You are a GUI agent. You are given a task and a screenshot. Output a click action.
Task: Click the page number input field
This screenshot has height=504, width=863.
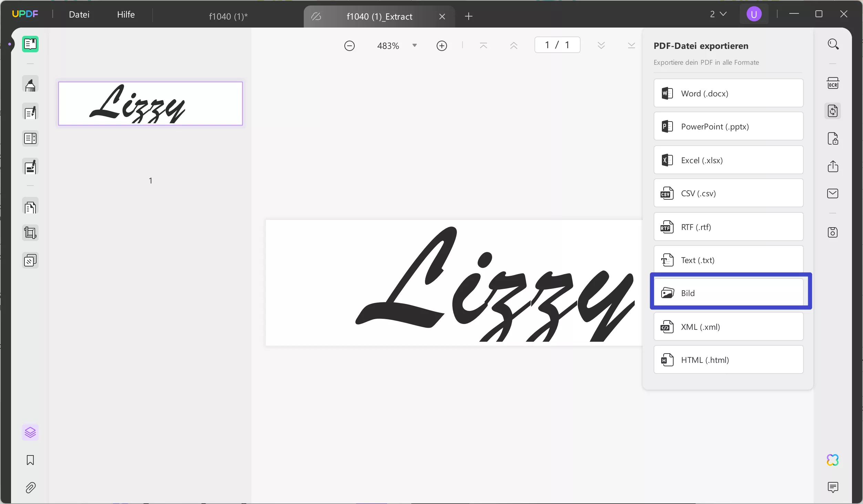point(557,45)
